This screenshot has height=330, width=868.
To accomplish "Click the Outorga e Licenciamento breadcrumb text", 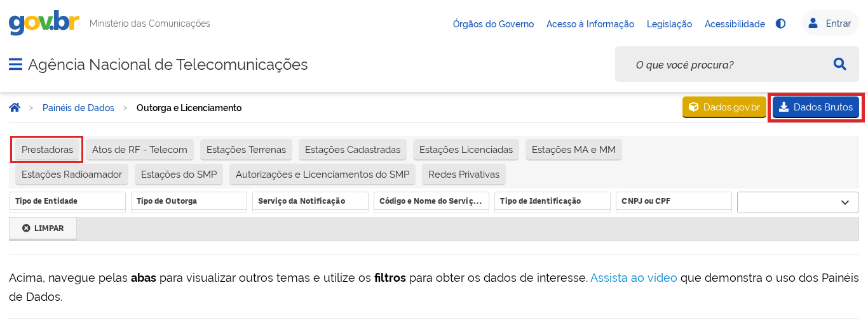I will pos(189,108).
